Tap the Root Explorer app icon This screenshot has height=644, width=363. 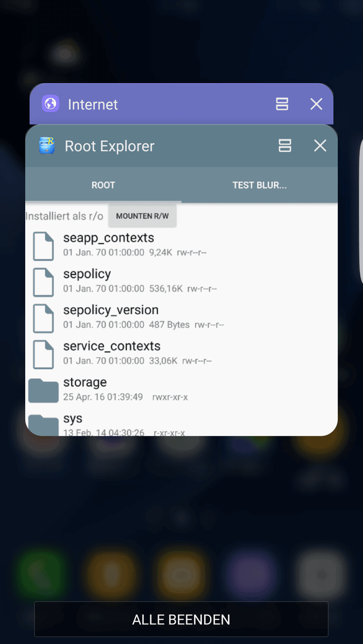pyautogui.click(x=47, y=146)
